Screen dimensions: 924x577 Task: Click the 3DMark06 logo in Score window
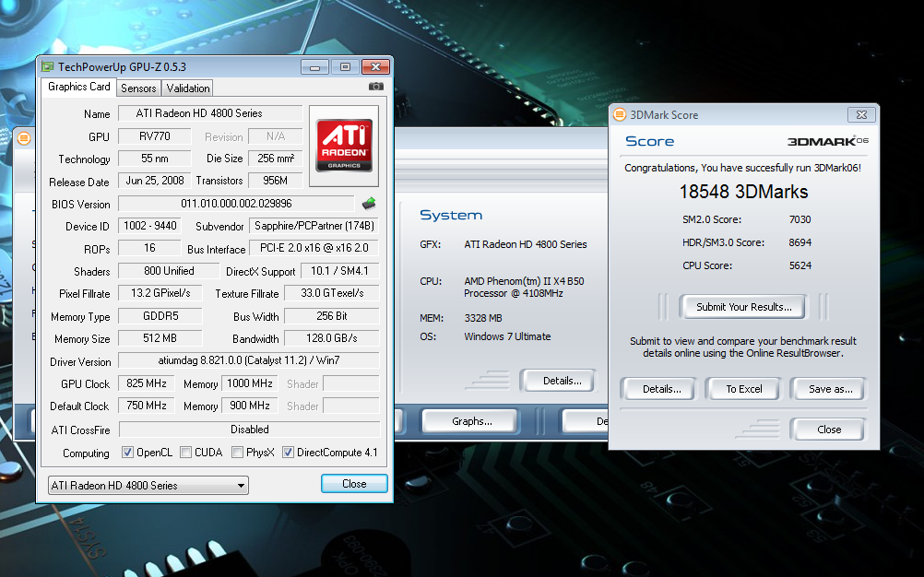(x=827, y=141)
